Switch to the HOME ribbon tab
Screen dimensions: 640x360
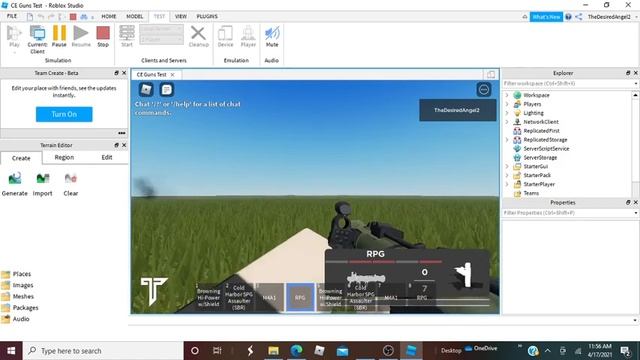click(x=109, y=16)
